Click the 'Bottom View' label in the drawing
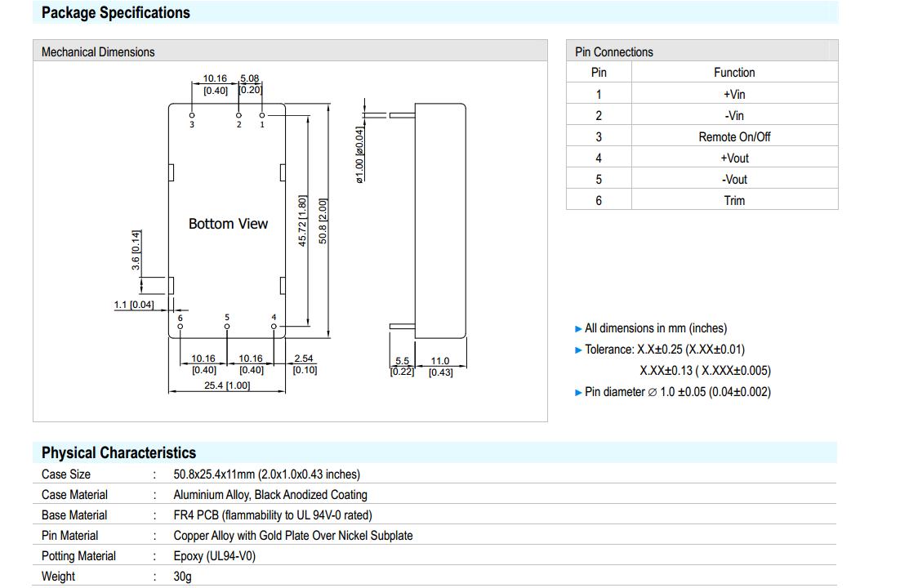The image size is (900, 588). coord(228,224)
